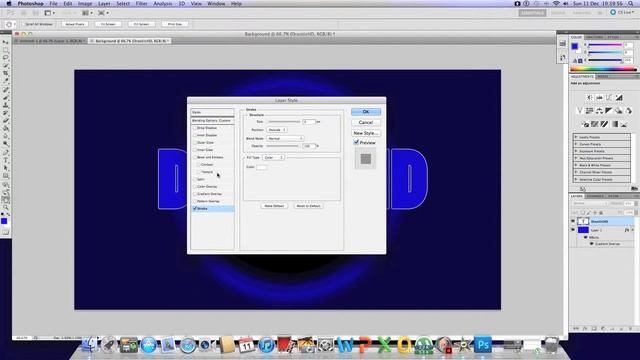The width and height of the screenshot is (640, 360).
Task: Click the Actual Pixels button in options bar
Action: click(x=75, y=24)
